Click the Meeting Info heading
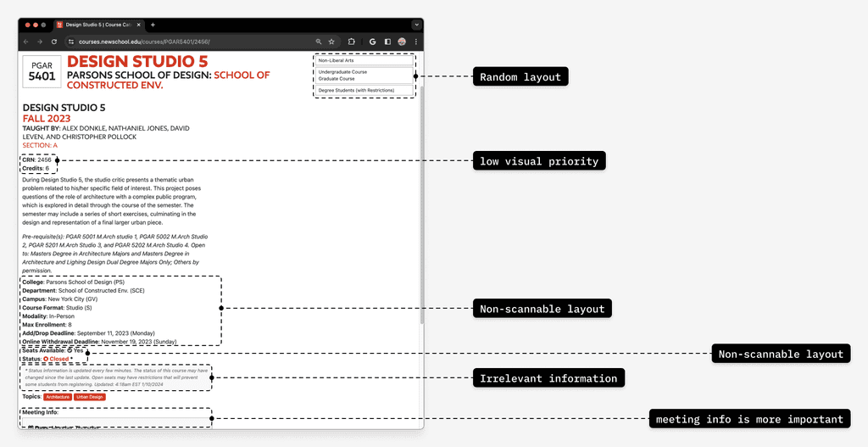This screenshot has width=868, height=447. (x=41, y=412)
